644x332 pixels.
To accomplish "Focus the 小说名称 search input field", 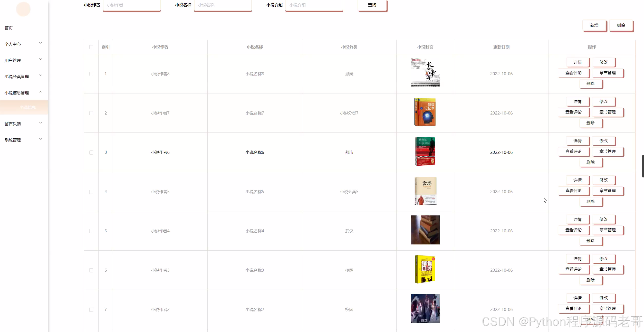I will [223, 5].
